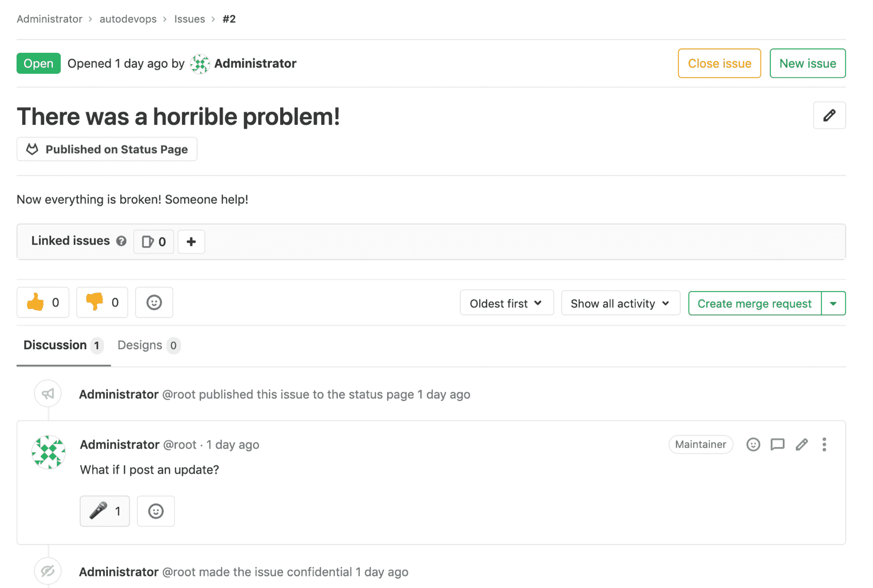Add linked issue with plus icon
Image resolution: width=873 pixels, height=588 pixels.
tap(191, 242)
